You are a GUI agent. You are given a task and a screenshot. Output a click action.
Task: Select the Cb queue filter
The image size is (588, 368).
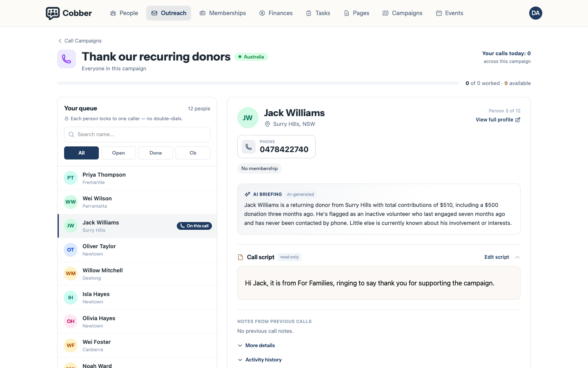pyautogui.click(x=193, y=153)
